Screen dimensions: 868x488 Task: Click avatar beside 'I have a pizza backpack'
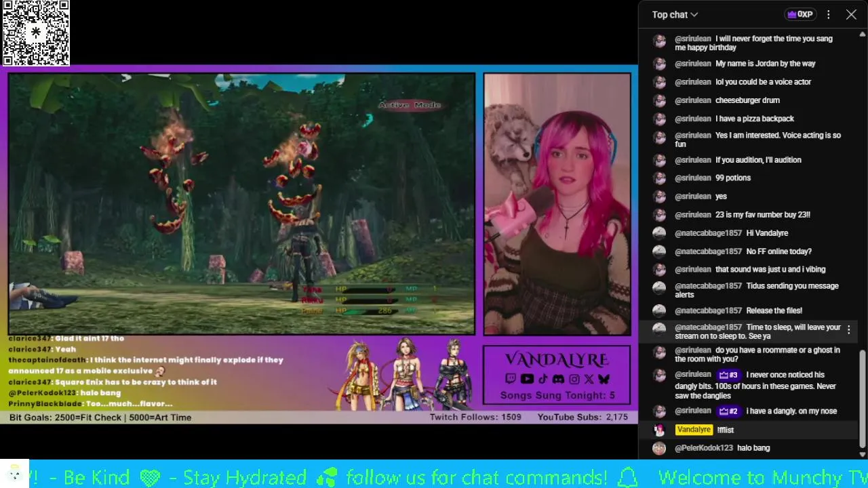659,119
